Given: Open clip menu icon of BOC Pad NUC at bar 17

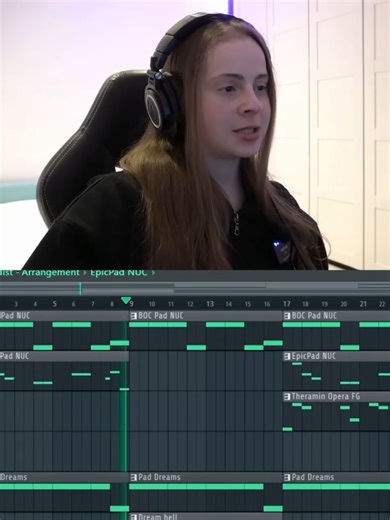Looking at the screenshot, I should tap(287, 316).
